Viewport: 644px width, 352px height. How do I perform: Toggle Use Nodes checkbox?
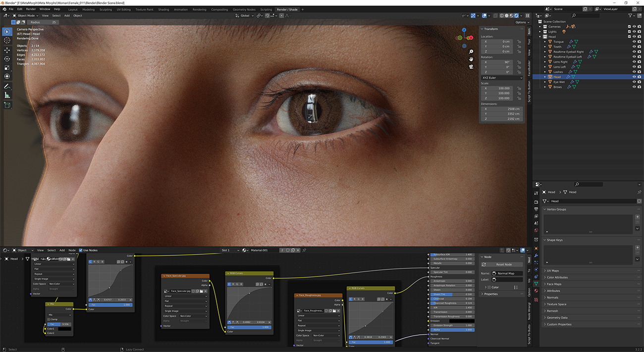[80, 250]
